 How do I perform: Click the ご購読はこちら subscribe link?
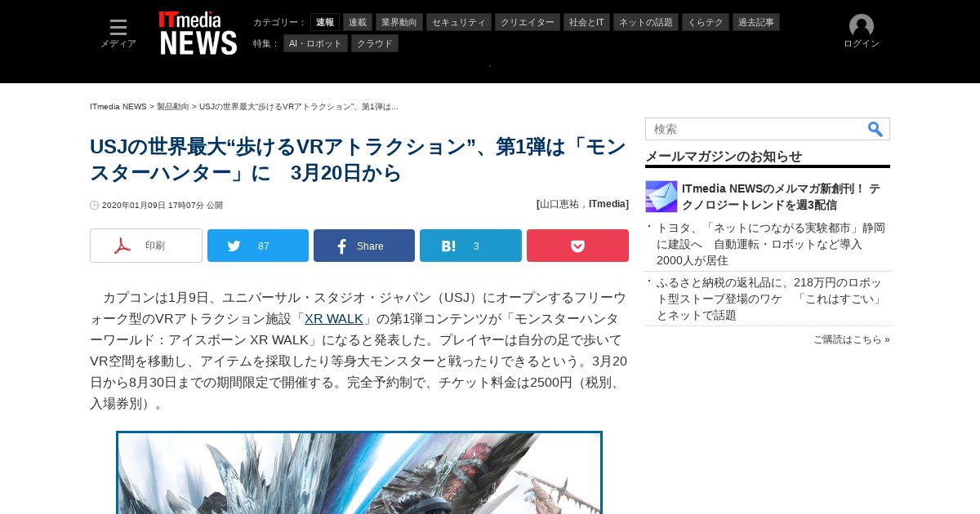[852, 339]
